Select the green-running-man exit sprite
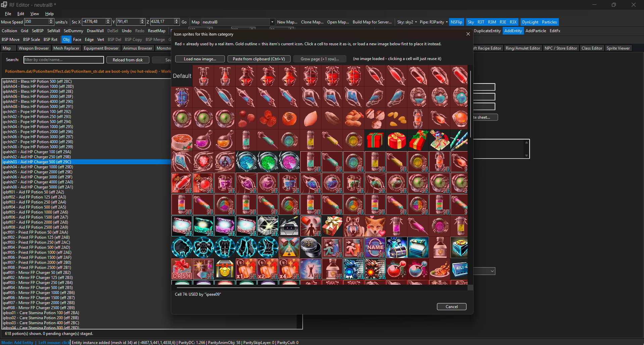Screen dimensions: 644x345 click(332, 247)
